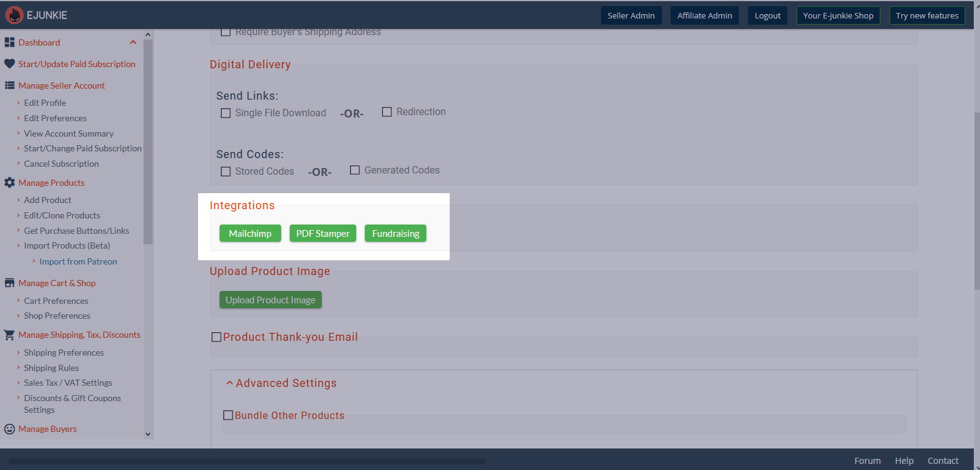The image size is (980, 470).
Task: Collapse the Advanced Settings section
Action: point(229,383)
